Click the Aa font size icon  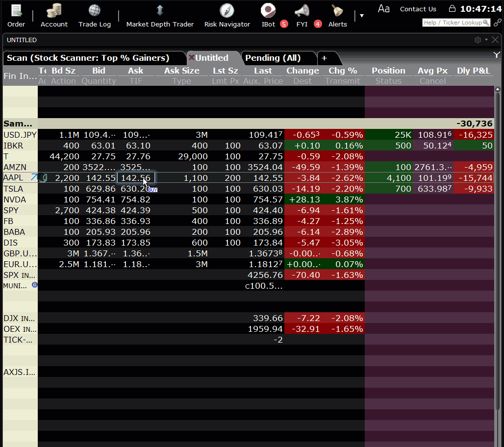pyautogui.click(x=383, y=9)
